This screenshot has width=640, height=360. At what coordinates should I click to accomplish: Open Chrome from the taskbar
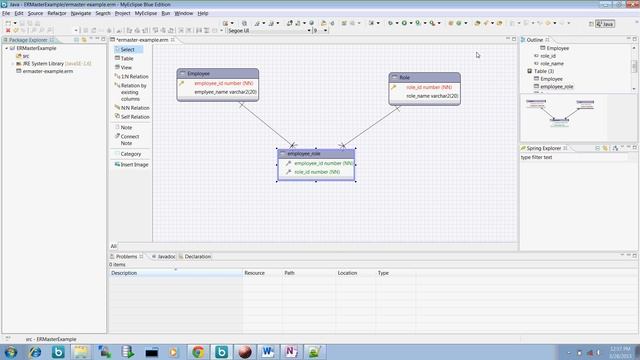pyautogui.click(x=198, y=352)
